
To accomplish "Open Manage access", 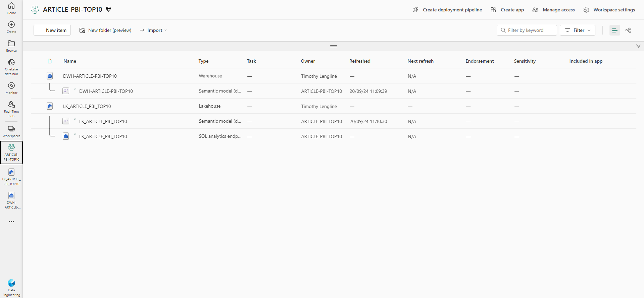I will coord(554,10).
